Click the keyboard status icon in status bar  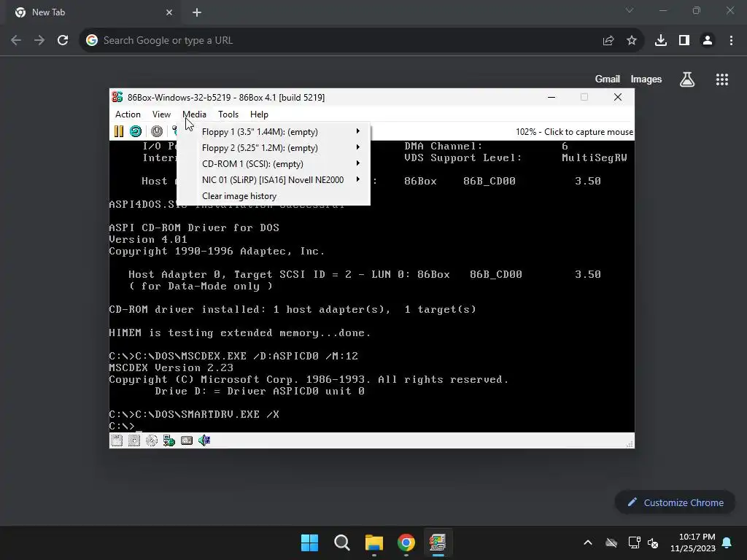click(x=187, y=440)
